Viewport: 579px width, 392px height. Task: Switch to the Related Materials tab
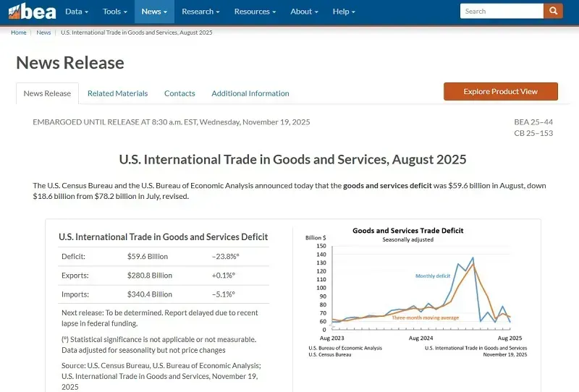coord(117,93)
